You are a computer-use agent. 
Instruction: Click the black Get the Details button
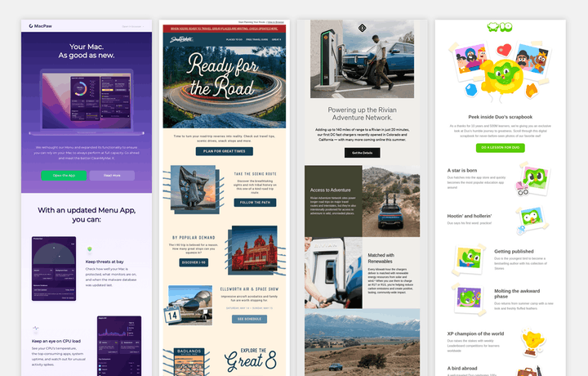pyautogui.click(x=363, y=153)
